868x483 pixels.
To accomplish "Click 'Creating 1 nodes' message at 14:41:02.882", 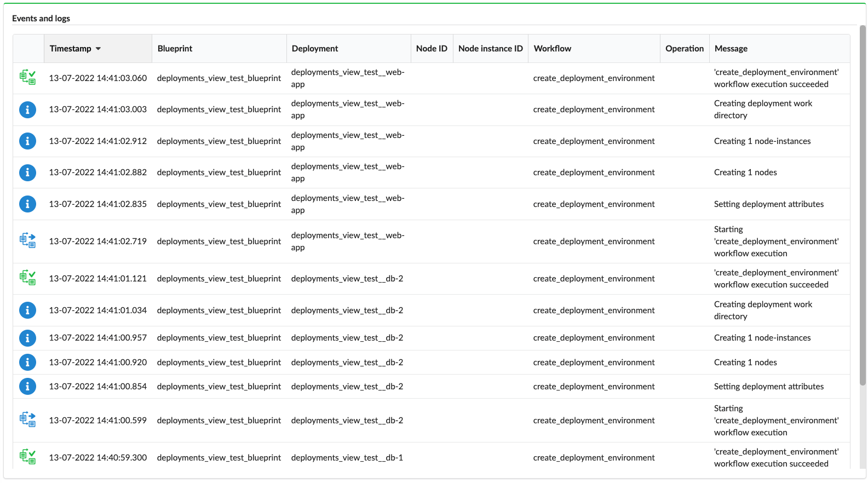I will click(745, 172).
